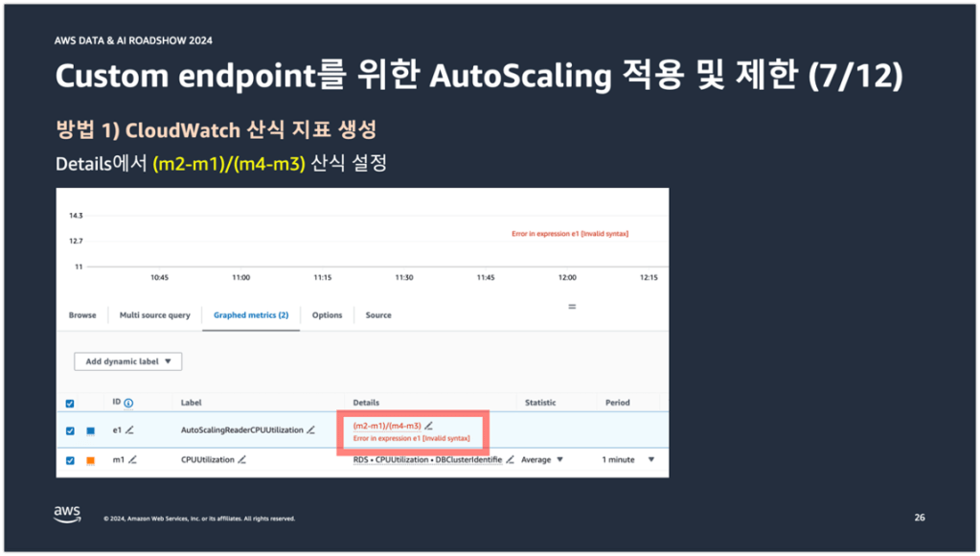Click the AWS logo in the footer
980x556 pixels.
66,515
